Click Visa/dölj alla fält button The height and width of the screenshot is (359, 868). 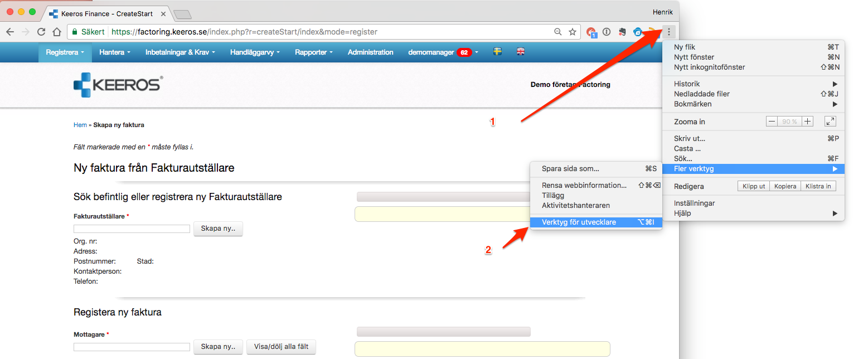(x=281, y=347)
